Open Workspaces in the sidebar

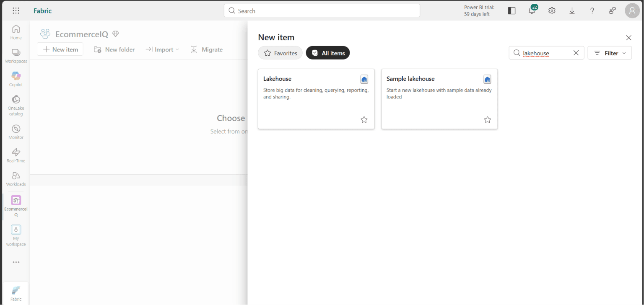click(16, 56)
